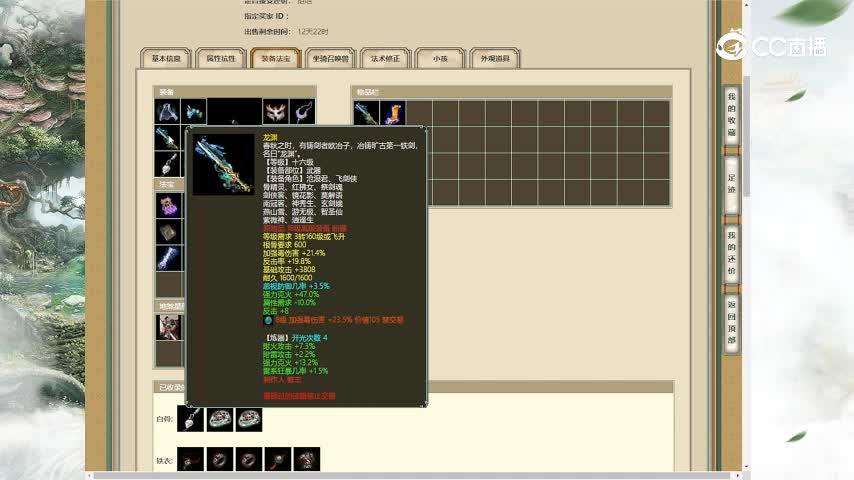Click the scroll-down arrow of vertical scrollbar
The height and width of the screenshot is (480, 854).
(746, 467)
